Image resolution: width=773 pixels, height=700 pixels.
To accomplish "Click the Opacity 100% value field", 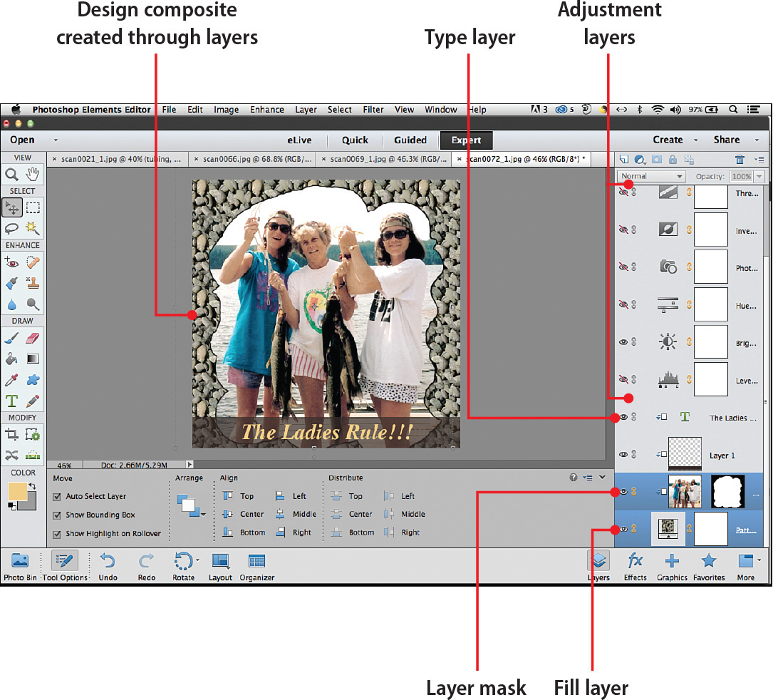I will pos(741,177).
